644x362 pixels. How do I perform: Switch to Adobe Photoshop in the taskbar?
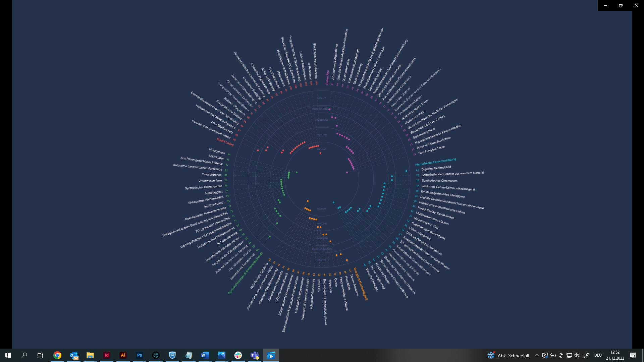pos(140,355)
